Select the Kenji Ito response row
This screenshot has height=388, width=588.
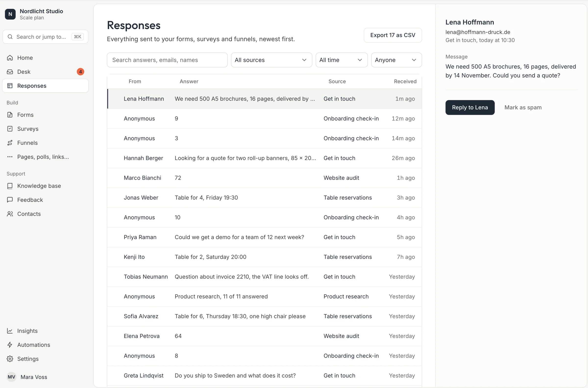(x=265, y=257)
